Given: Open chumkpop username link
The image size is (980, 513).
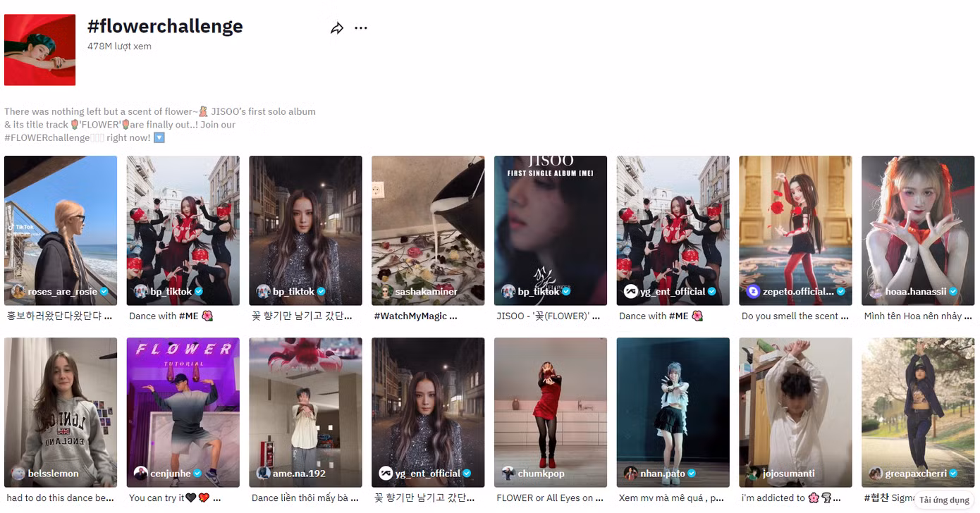Looking at the screenshot, I should (x=541, y=474).
